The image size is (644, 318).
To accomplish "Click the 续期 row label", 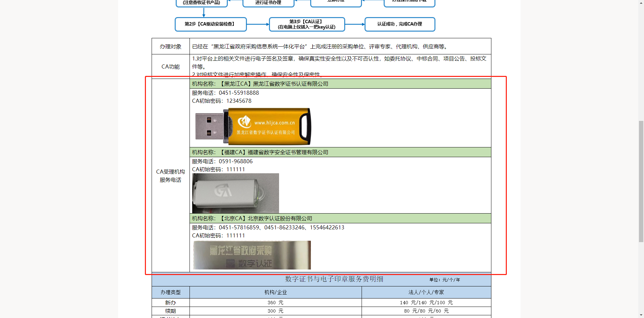I will click(x=171, y=311).
